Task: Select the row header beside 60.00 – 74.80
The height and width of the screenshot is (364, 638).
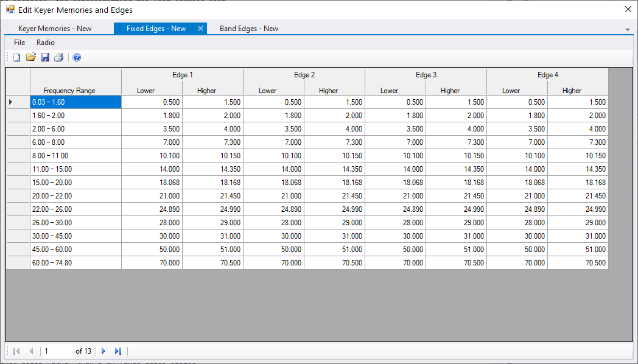Action: 18,263
